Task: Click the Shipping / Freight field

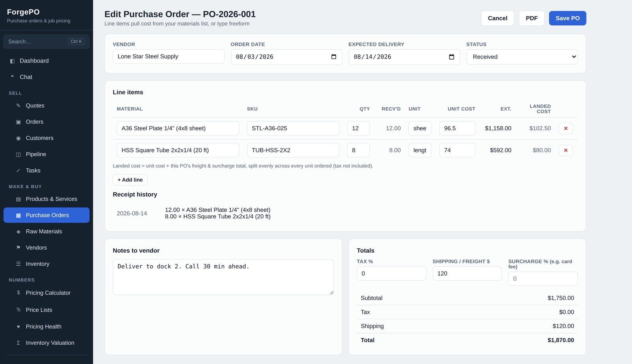Action: tap(467, 274)
